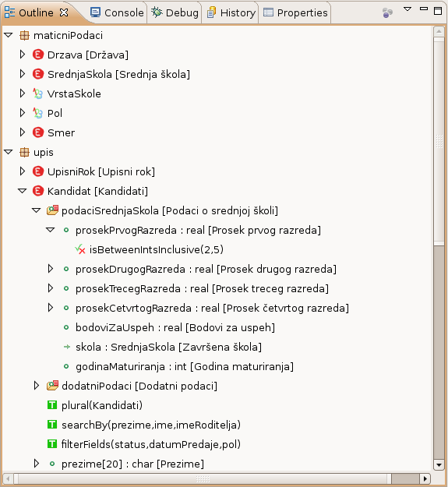Click the maticniPodaci package icon
The height and width of the screenshot is (487, 448).
point(24,35)
